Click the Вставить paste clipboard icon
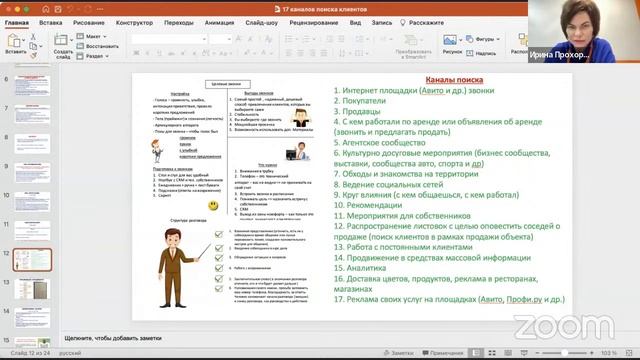Image resolution: width=640 pixels, height=360 pixels. 13,41
